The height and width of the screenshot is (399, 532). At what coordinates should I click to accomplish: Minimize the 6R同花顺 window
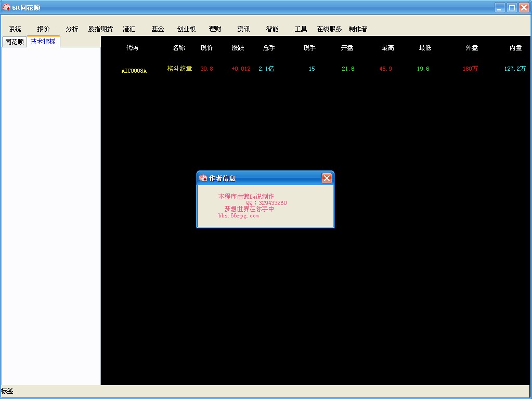pos(499,7)
